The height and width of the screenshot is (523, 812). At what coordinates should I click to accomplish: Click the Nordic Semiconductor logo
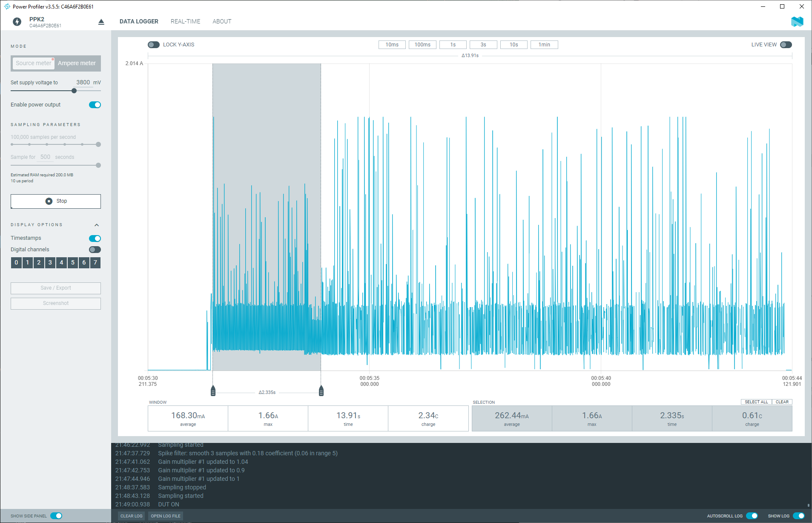click(797, 22)
